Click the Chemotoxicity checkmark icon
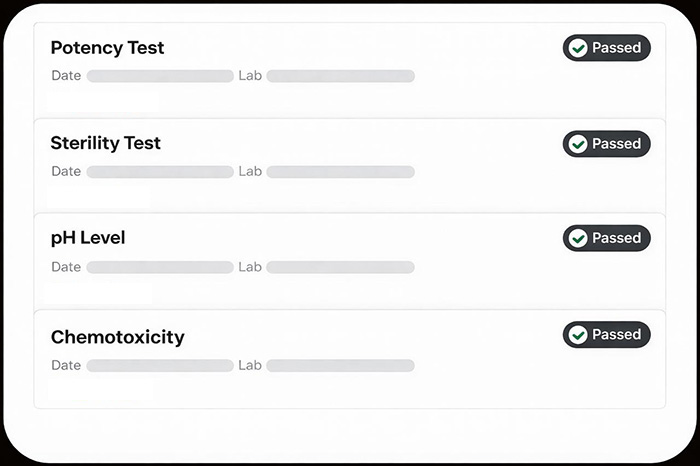The width and height of the screenshot is (700, 466). 577,335
